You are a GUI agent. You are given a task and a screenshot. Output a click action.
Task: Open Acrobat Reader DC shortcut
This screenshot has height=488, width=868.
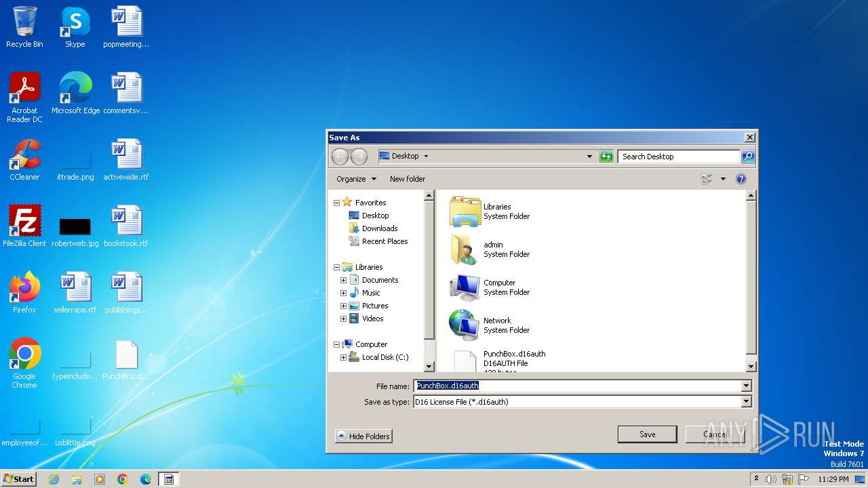(x=24, y=98)
